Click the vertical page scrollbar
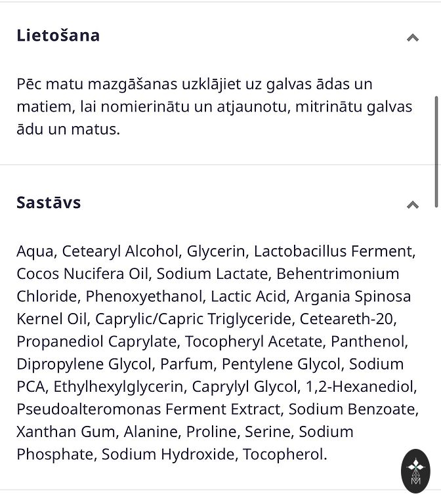The height and width of the screenshot is (504, 441). tap(436, 151)
